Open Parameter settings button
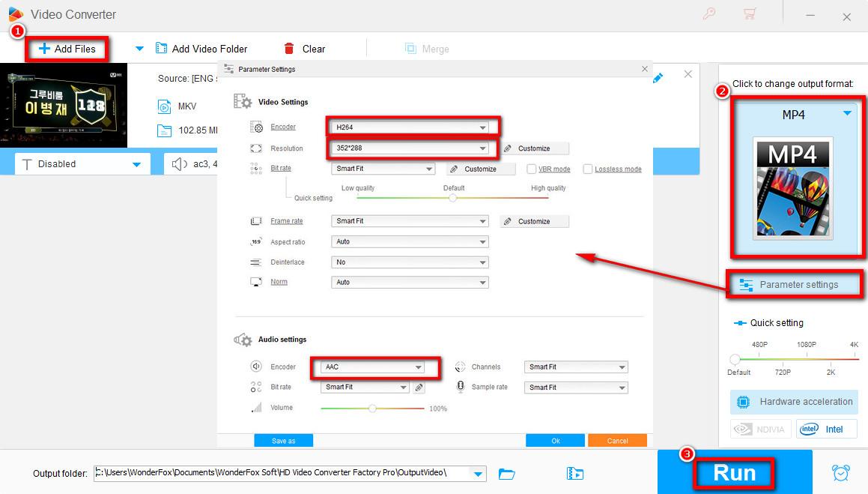868x494 pixels. point(795,285)
